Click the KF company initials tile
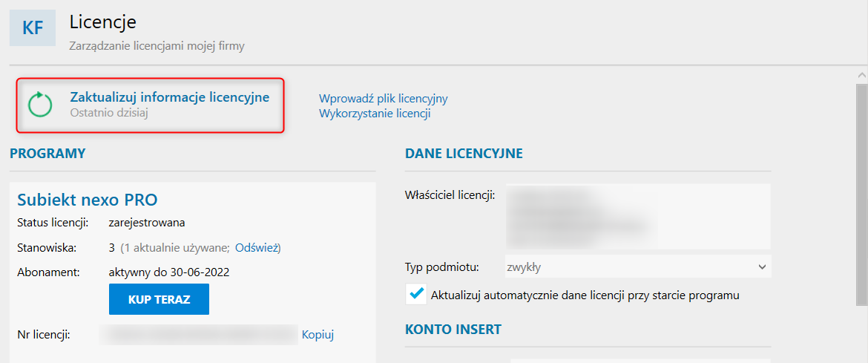868x363 pixels. [x=33, y=27]
